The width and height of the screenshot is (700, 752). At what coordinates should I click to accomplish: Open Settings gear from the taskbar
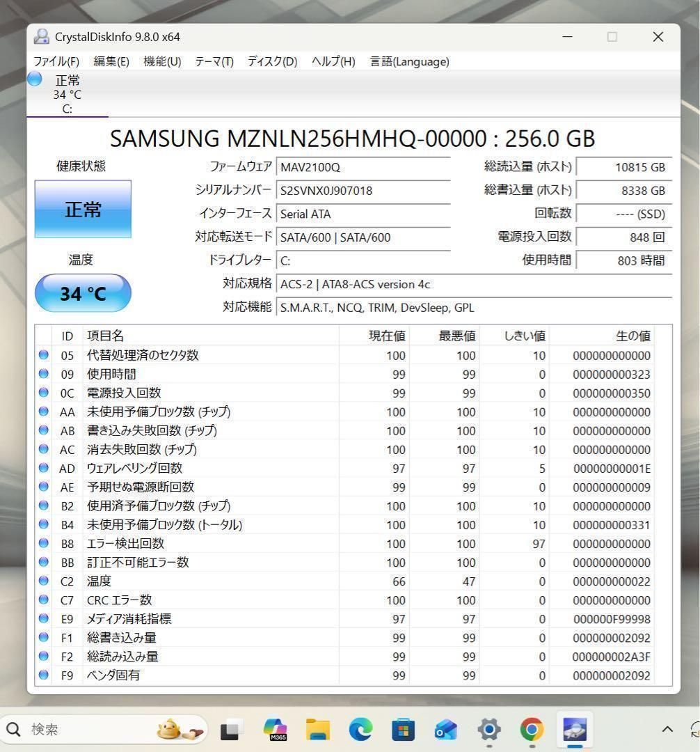pos(488,730)
